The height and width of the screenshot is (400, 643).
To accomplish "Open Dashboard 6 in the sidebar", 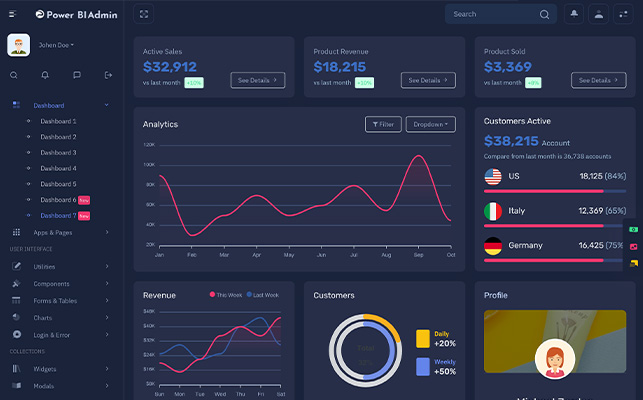I will pyautogui.click(x=58, y=200).
